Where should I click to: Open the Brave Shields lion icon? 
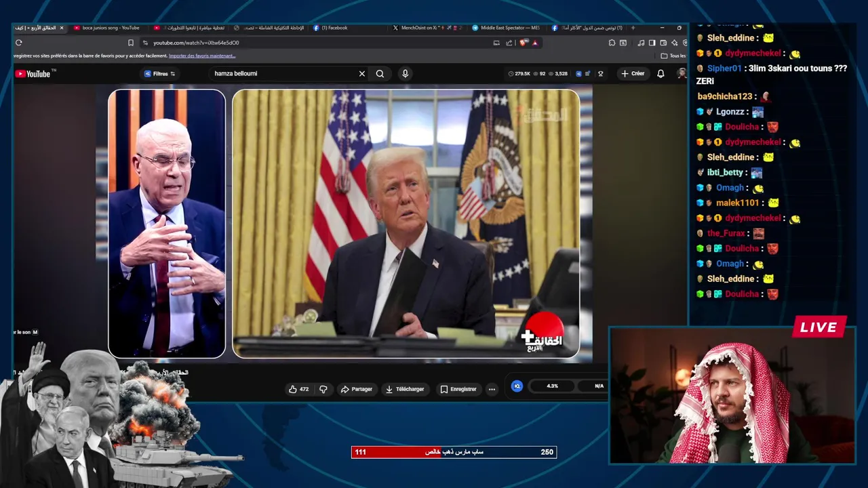[523, 43]
